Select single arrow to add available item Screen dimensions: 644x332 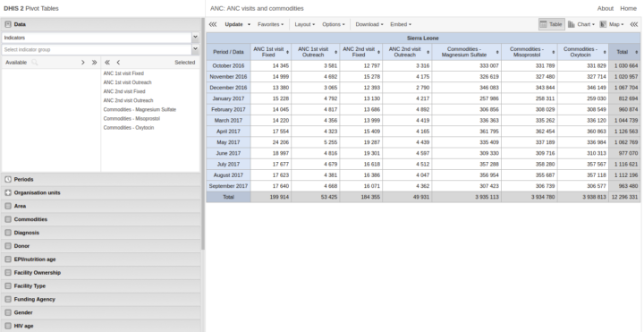click(83, 63)
